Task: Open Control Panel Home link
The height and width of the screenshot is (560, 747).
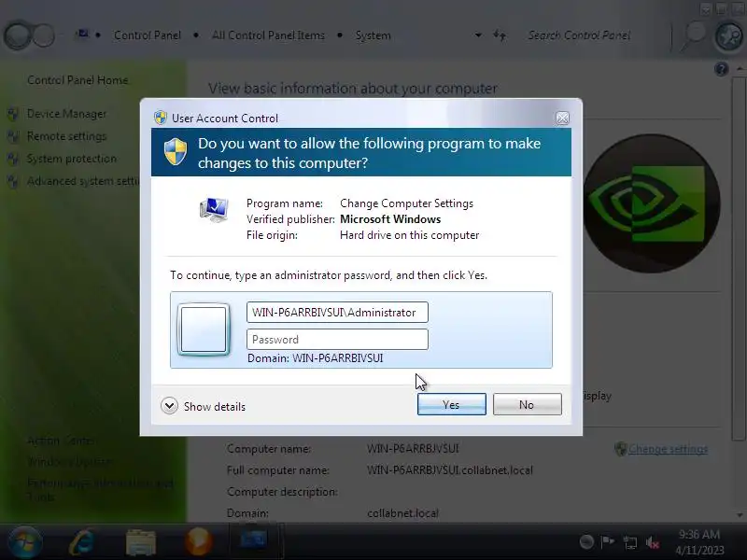Action: coord(78,80)
